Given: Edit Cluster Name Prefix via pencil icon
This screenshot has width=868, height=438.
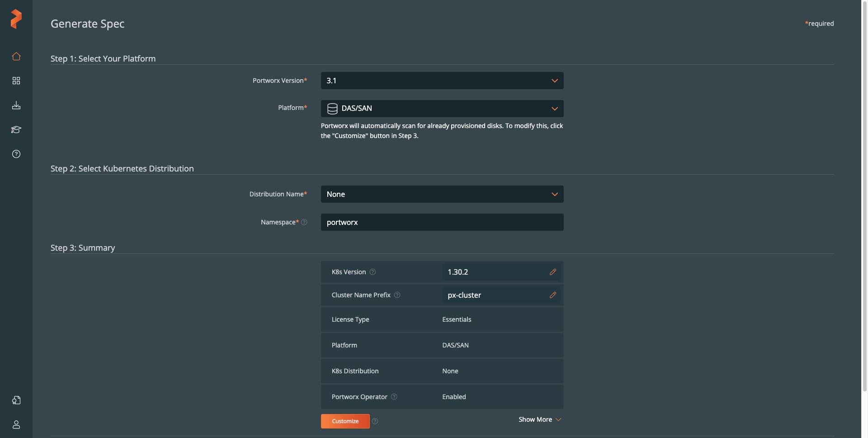Looking at the screenshot, I should pyautogui.click(x=553, y=295).
